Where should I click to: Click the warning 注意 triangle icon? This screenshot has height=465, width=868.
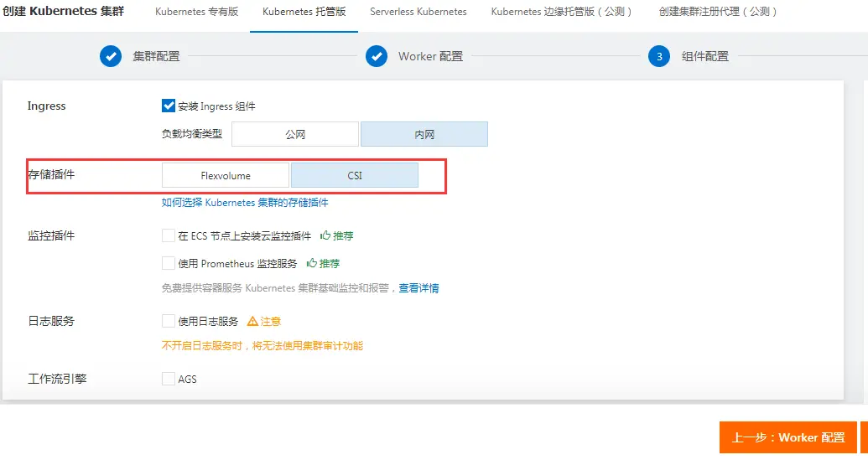click(x=252, y=321)
